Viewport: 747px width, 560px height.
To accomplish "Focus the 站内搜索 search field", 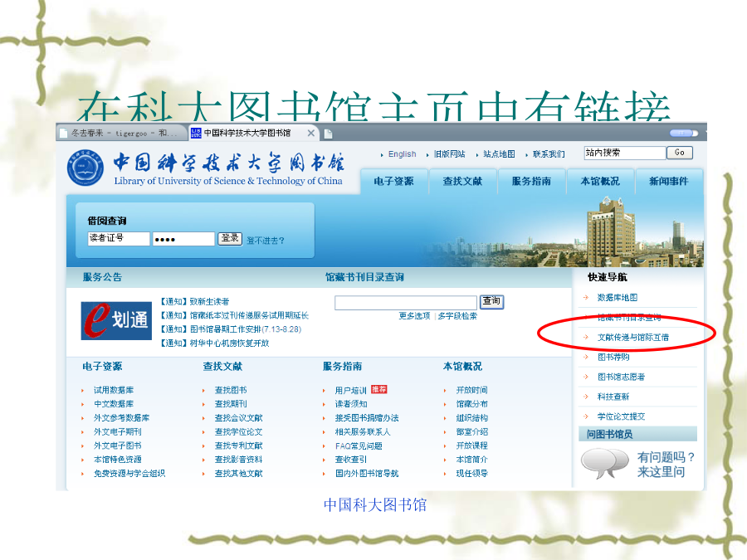I will pos(625,153).
